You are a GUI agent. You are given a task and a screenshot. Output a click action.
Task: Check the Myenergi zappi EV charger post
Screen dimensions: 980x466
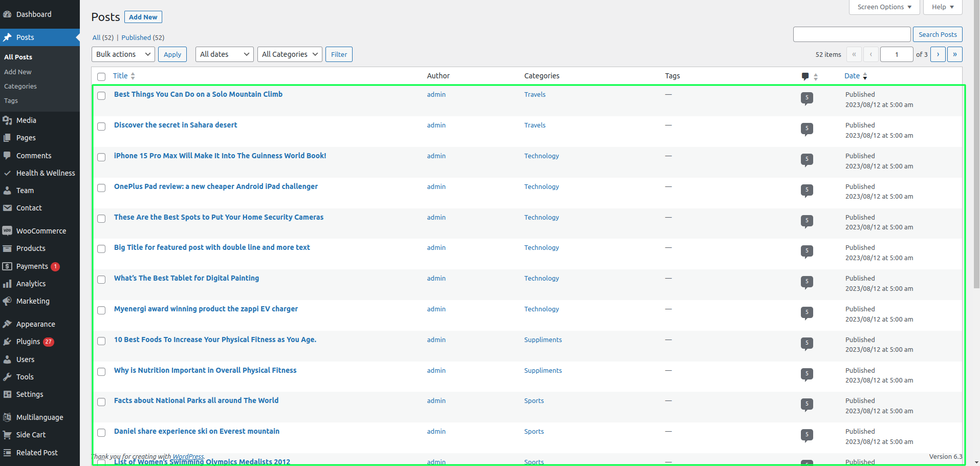click(x=101, y=310)
